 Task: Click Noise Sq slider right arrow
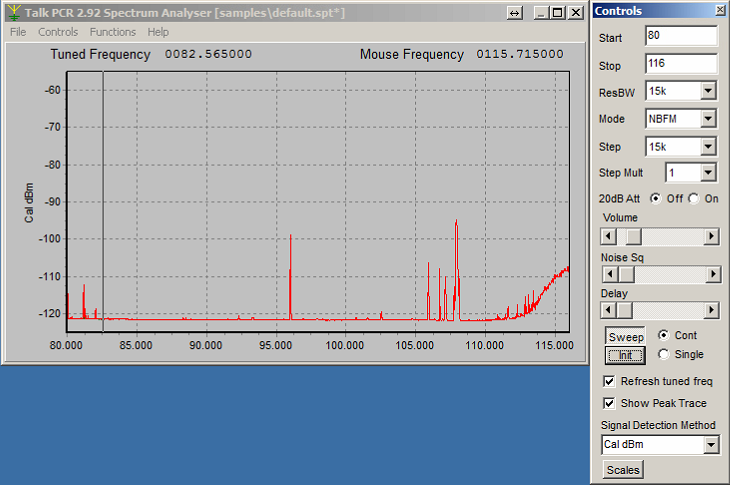713,274
